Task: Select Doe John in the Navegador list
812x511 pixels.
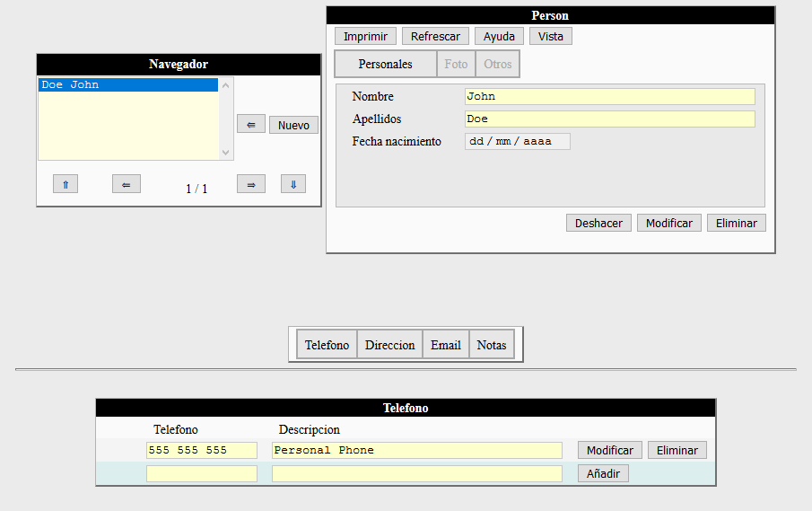Action: tap(127, 85)
